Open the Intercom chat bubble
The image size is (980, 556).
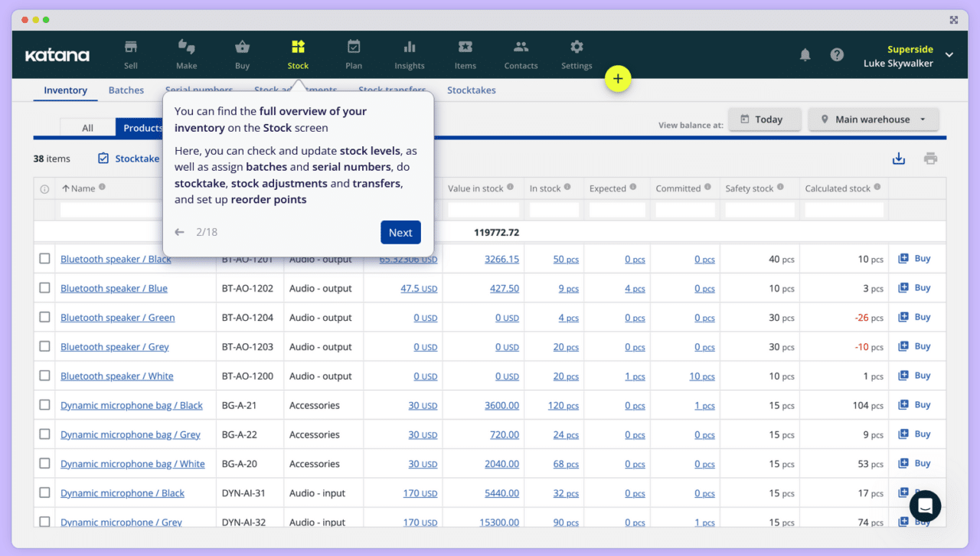[925, 505]
